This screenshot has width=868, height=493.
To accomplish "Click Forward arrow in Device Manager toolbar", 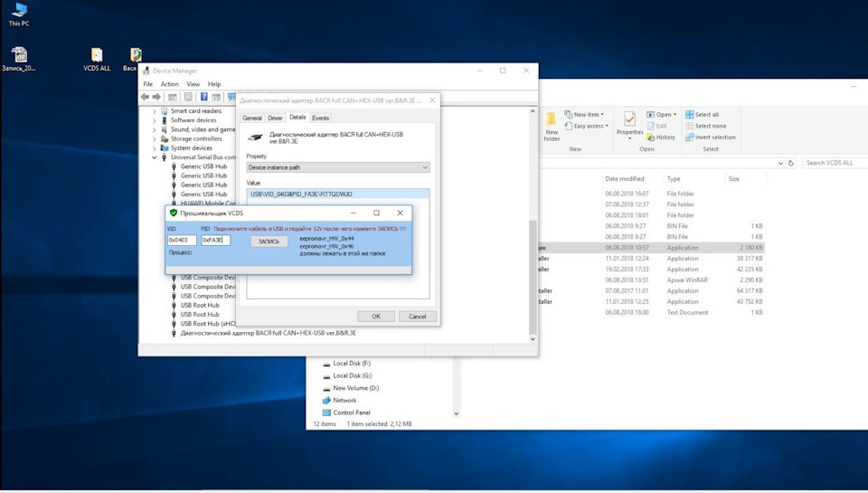I will click(x=156, y=97).
